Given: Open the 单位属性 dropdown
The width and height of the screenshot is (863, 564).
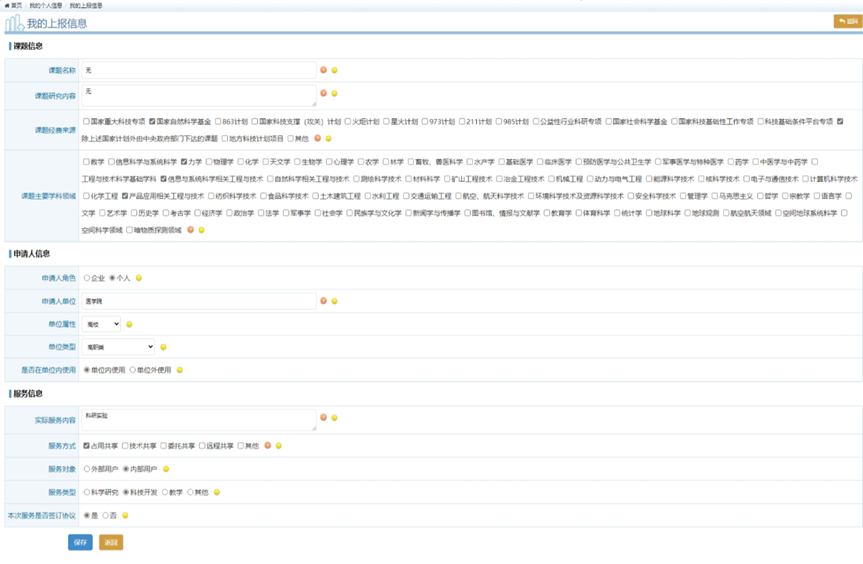Looking at the screenshot, I should [x=102, y=324].
